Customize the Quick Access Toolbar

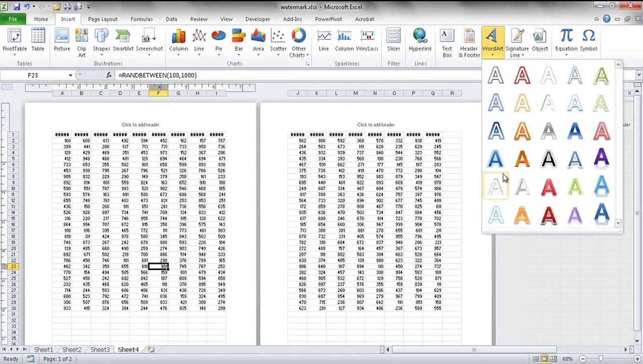pyautogui.click(x=88, y=7)
